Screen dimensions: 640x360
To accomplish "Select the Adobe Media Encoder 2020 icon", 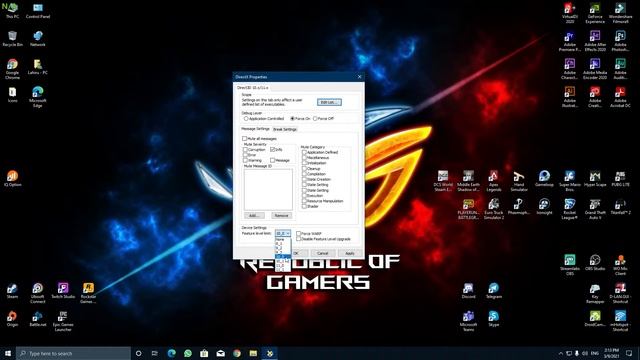I will pos(595,69).
